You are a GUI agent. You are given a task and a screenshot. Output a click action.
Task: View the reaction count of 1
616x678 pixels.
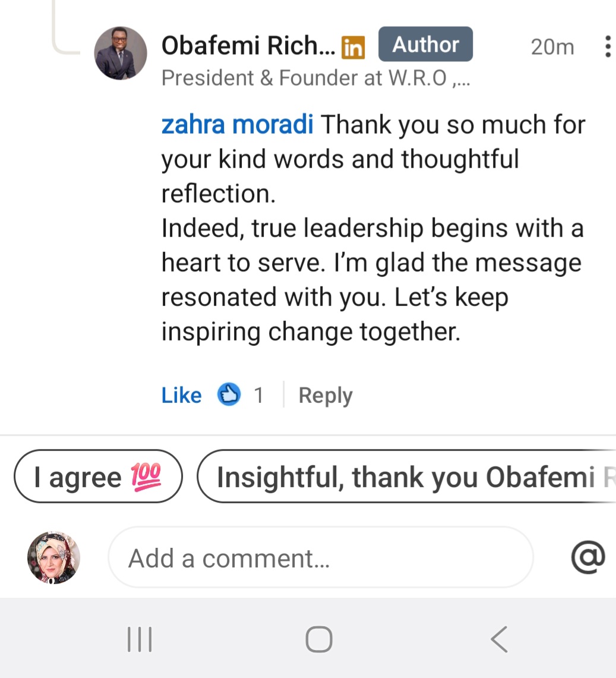coord(258,395)
